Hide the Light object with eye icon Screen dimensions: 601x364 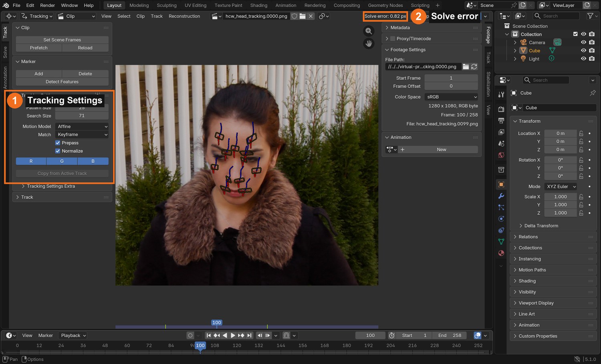[x=583, y=59]
